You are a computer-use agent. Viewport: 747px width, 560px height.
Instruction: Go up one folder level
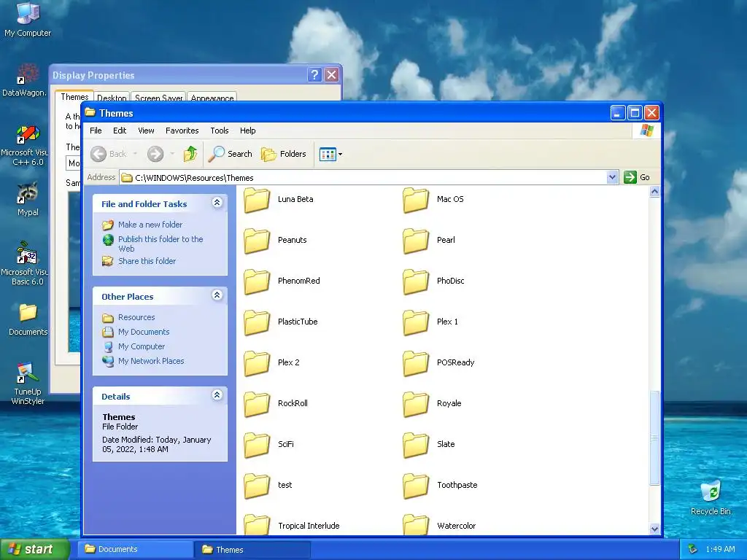[x=190, y=154]
